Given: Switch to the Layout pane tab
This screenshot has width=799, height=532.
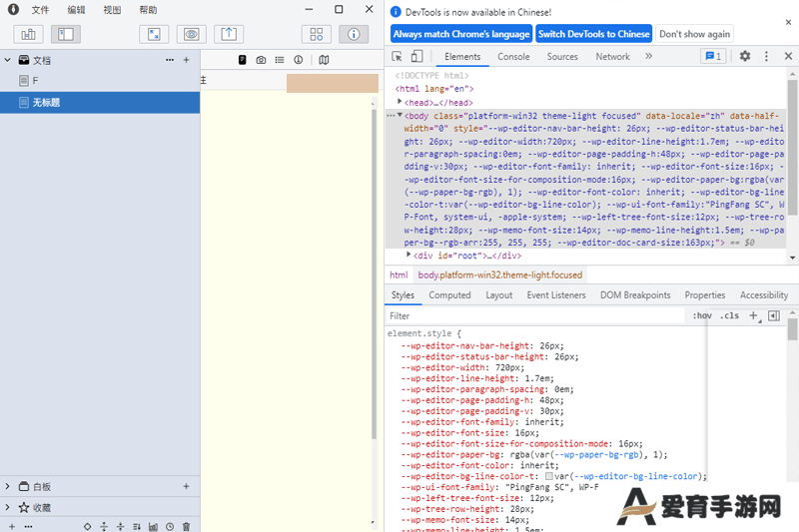Looking at the screenshot, I should (x=498, y=295).
